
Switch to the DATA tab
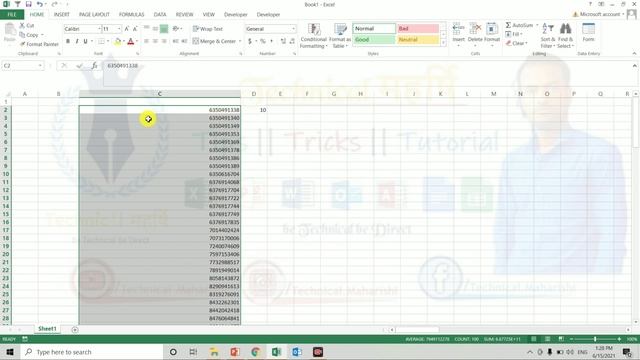pos(160,15)
